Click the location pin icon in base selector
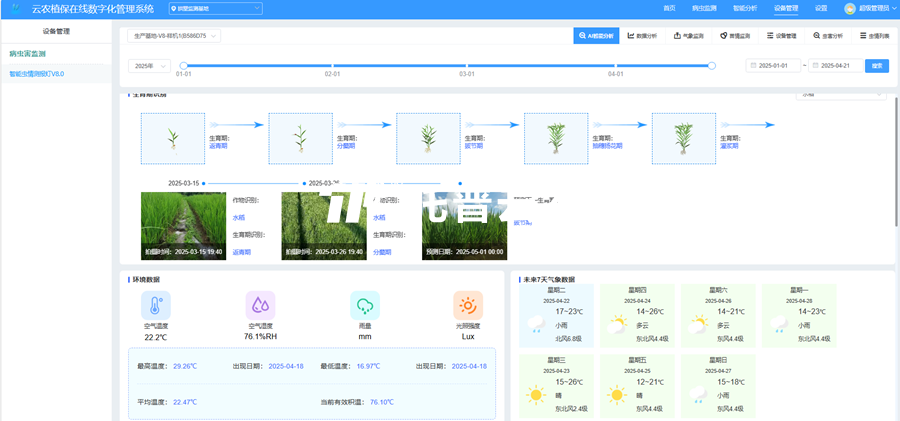The width and height of the screenshot is (900, 421). (x=174, y=9)
